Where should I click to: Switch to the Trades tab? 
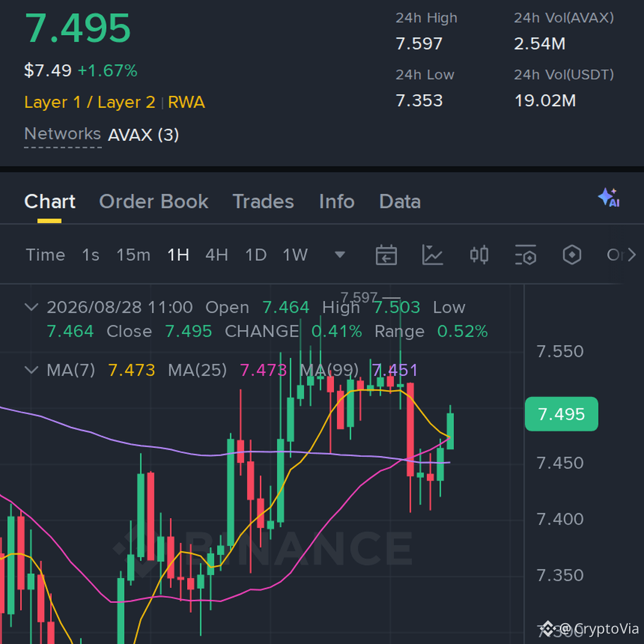pyautogui.click(x=264, y=202)
